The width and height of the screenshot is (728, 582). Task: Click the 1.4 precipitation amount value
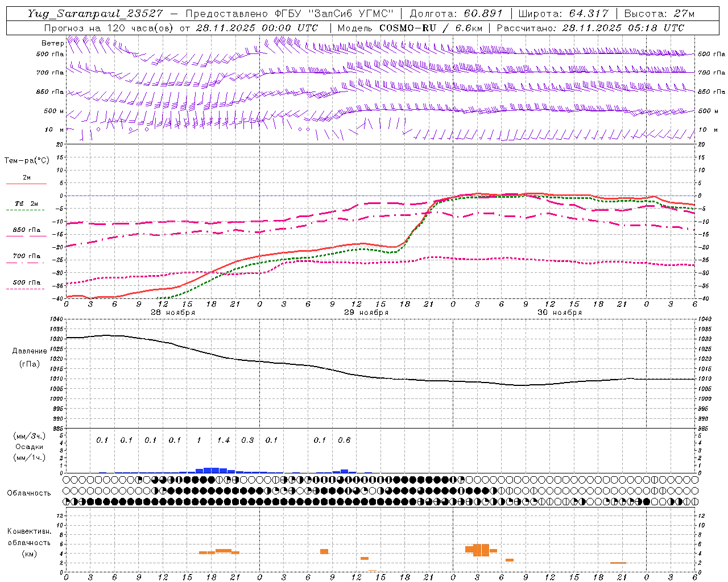(x=223, y=440)
